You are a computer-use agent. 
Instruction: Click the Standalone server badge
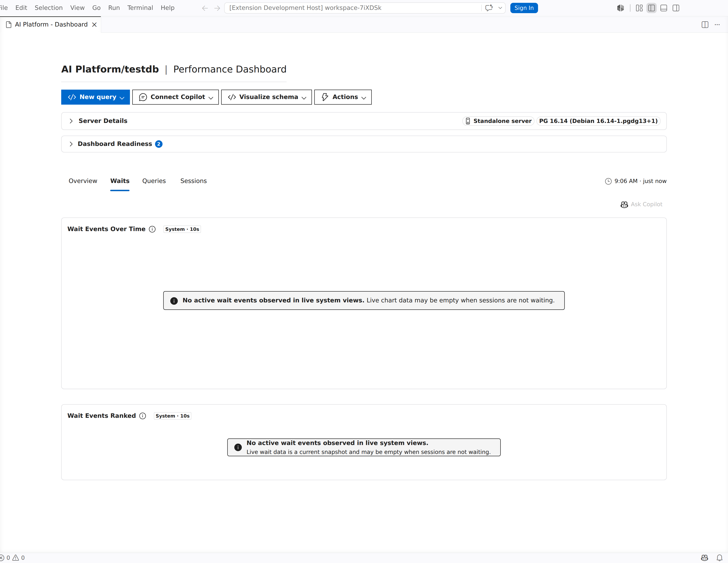point(498,121)
